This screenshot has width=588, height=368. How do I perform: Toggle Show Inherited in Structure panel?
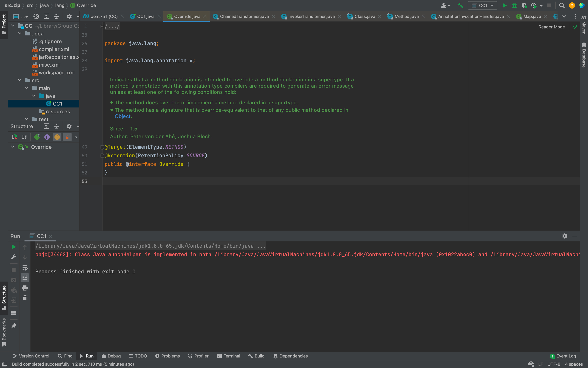(x=37, y=137)
